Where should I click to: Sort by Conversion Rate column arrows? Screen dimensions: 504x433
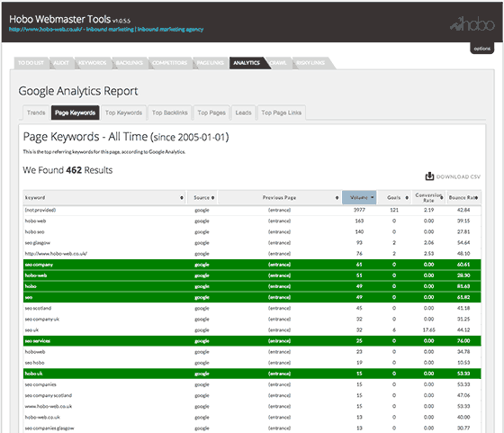point(442,198)
